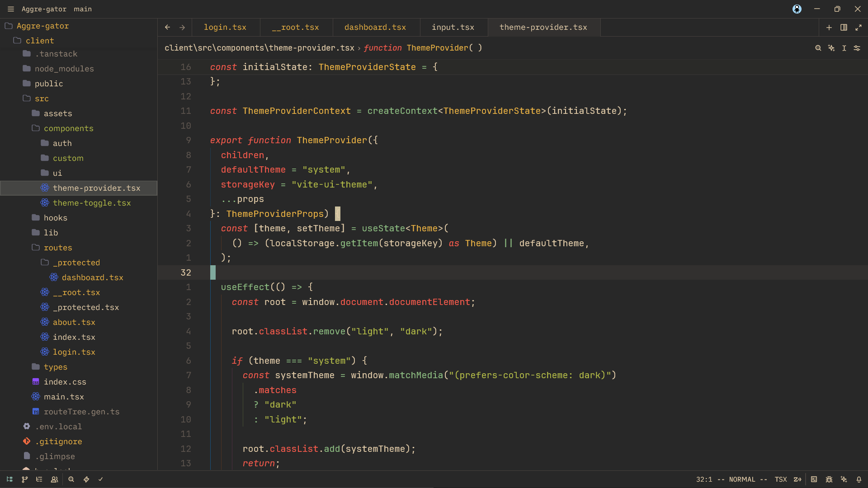Viewport: 868px width, 488px height.
Task: Expand the auth folder
Action: coord(79,143)
